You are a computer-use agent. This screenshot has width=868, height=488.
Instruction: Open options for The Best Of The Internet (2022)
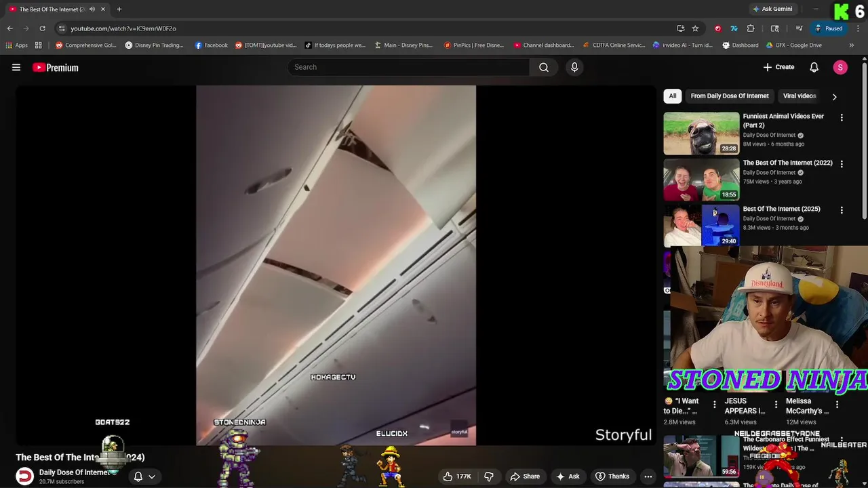click(x=842, y=164)
